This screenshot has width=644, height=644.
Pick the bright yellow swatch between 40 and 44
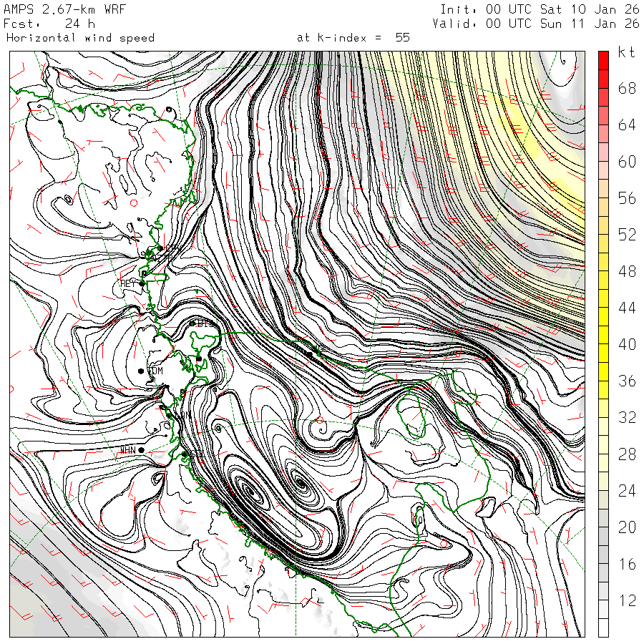[x=603, y=335]
